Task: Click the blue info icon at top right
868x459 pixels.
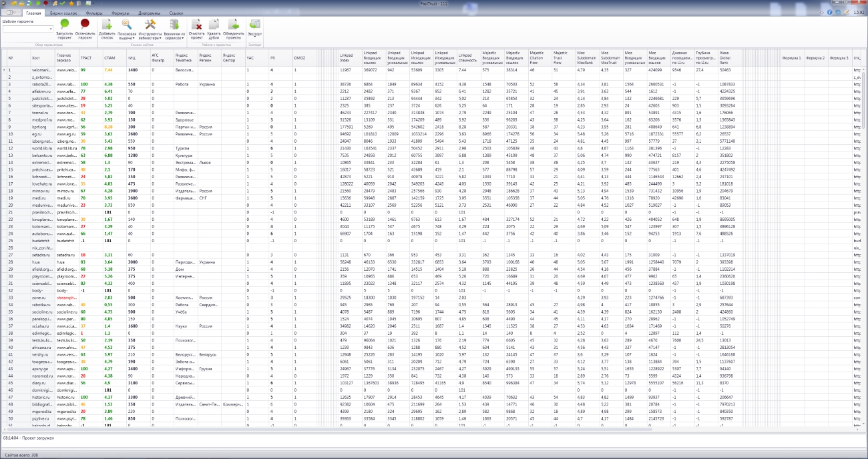Action: pos(829,13)
